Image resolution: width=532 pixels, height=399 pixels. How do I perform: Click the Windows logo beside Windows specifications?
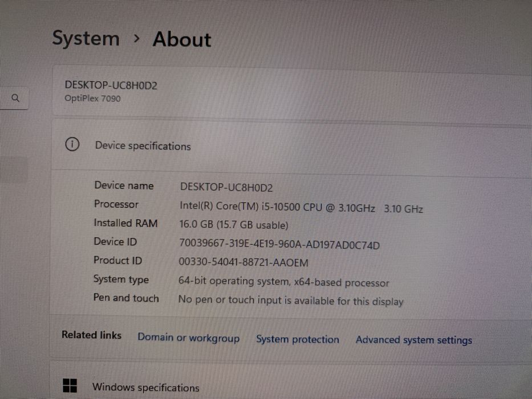[x=70, y=385]
